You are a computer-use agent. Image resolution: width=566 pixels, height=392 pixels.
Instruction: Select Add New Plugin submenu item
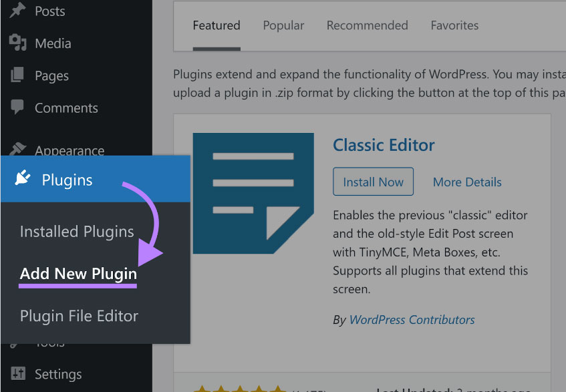tap(78, 274)
